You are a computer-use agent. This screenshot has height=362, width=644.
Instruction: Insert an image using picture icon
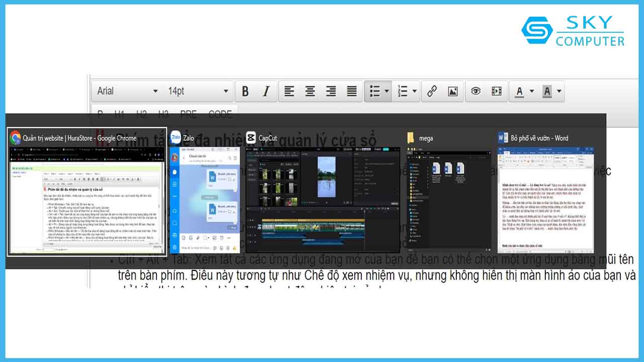(x=452, y=92)
